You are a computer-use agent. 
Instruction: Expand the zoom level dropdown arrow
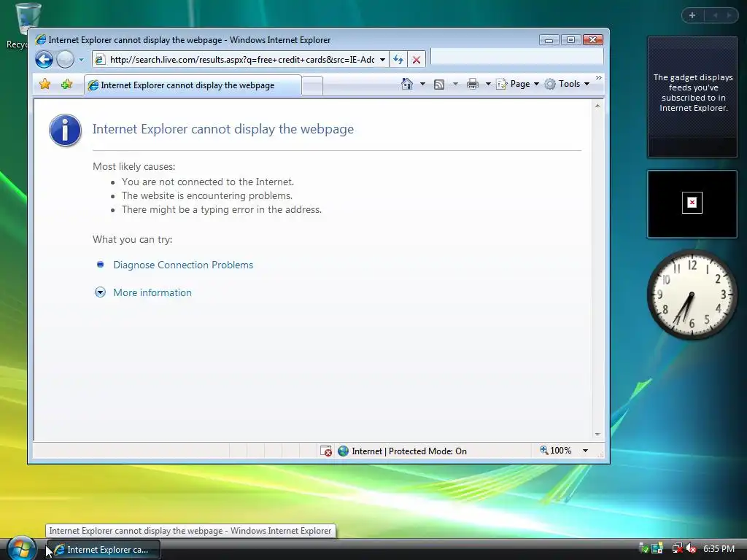click(586, 451)
